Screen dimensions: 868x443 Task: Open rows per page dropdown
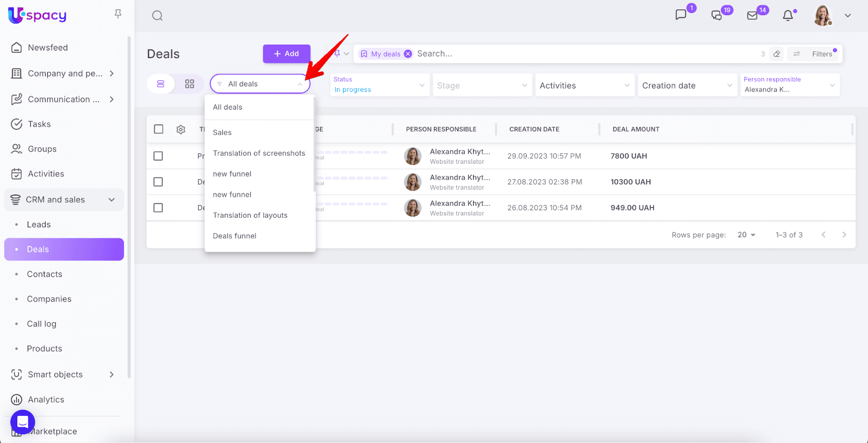coord(746,235)
